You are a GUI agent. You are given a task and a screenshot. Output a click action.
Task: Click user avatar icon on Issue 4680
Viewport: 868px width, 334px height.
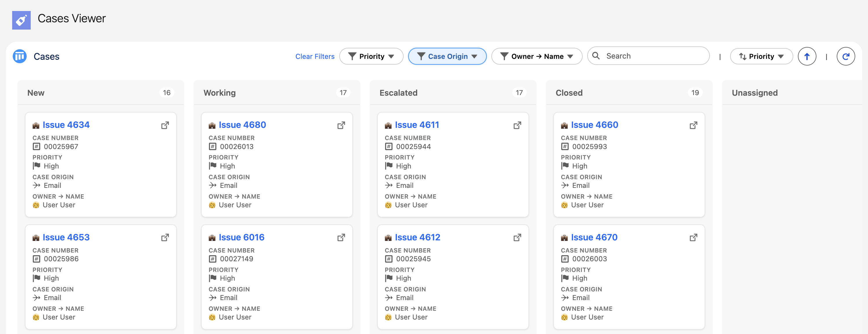tap(212, 205)
